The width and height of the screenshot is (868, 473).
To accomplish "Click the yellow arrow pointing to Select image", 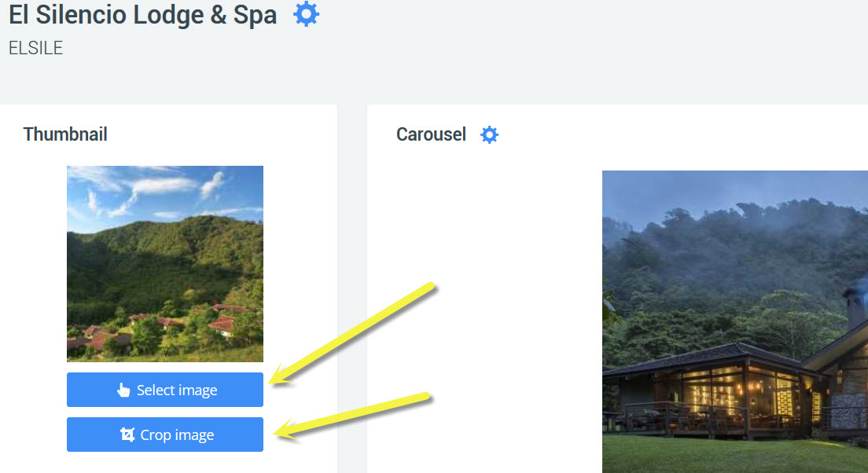I will click(x=352, y=334).
